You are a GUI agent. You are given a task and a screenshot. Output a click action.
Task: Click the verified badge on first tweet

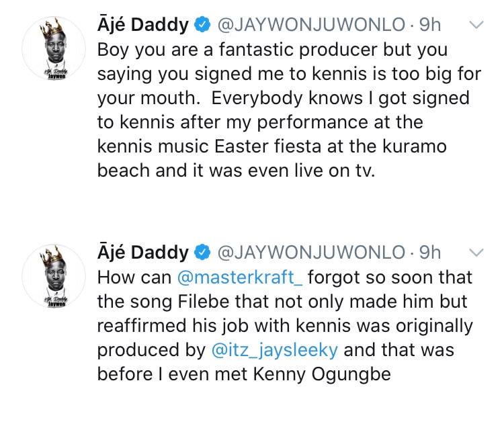pyautogui.click(x=202, y=27)
